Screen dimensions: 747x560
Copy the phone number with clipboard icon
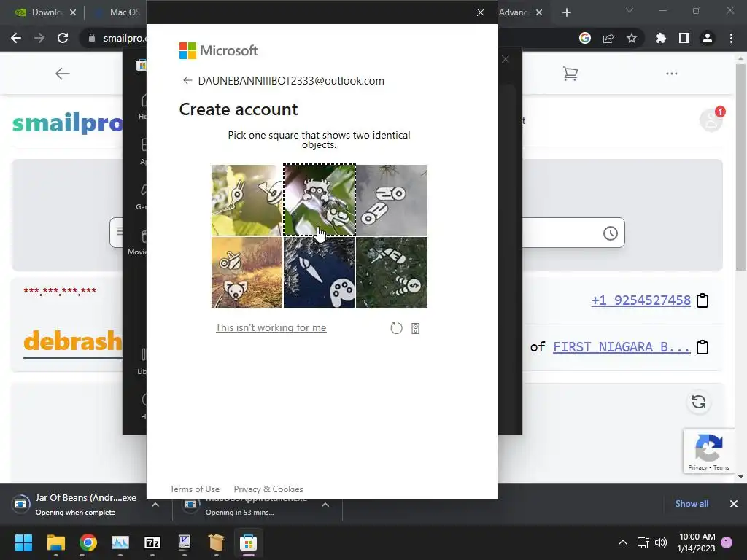tap(703, 300)
